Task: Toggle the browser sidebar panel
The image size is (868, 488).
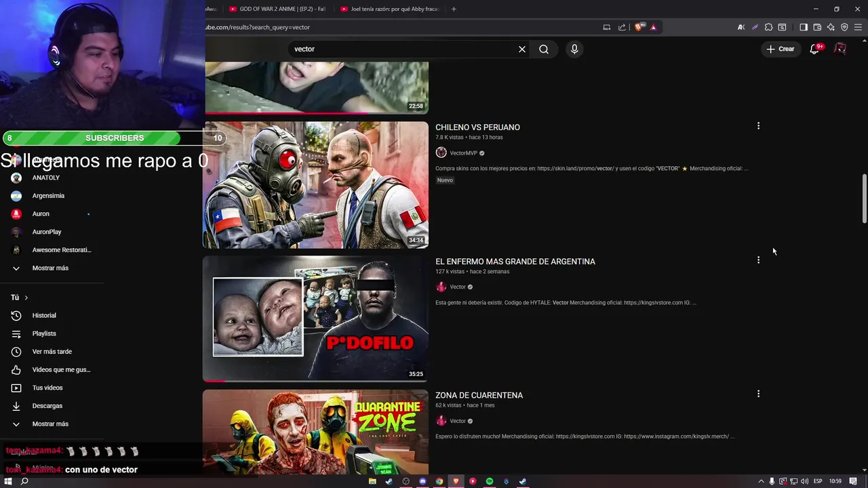Action: tap(804, 27)
